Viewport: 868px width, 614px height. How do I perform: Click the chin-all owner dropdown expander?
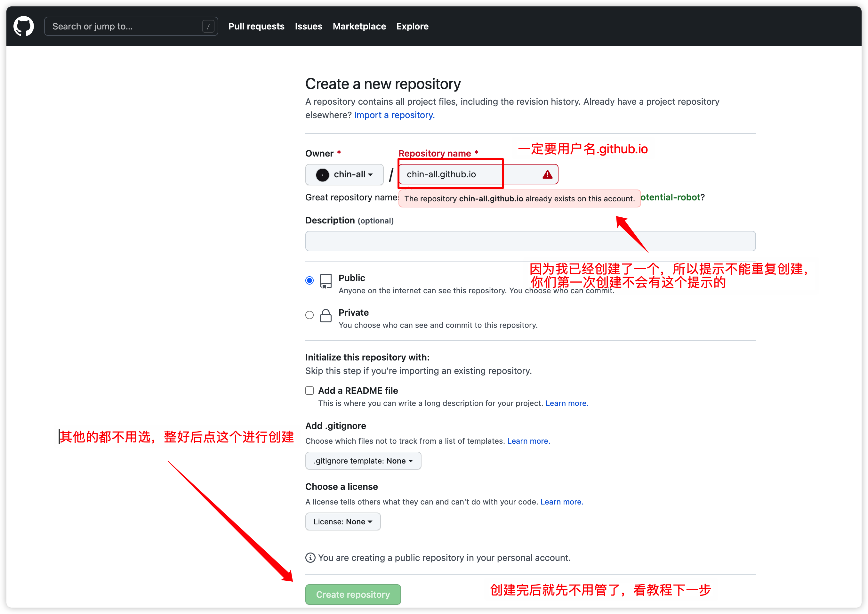pyautogui.click(x=343, y=174)
